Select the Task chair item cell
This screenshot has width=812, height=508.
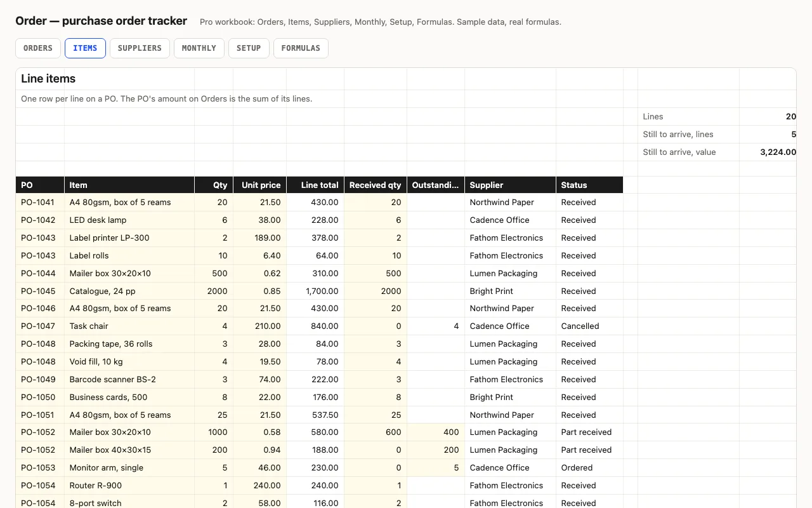pyautogui.click(x=129, y=326)
